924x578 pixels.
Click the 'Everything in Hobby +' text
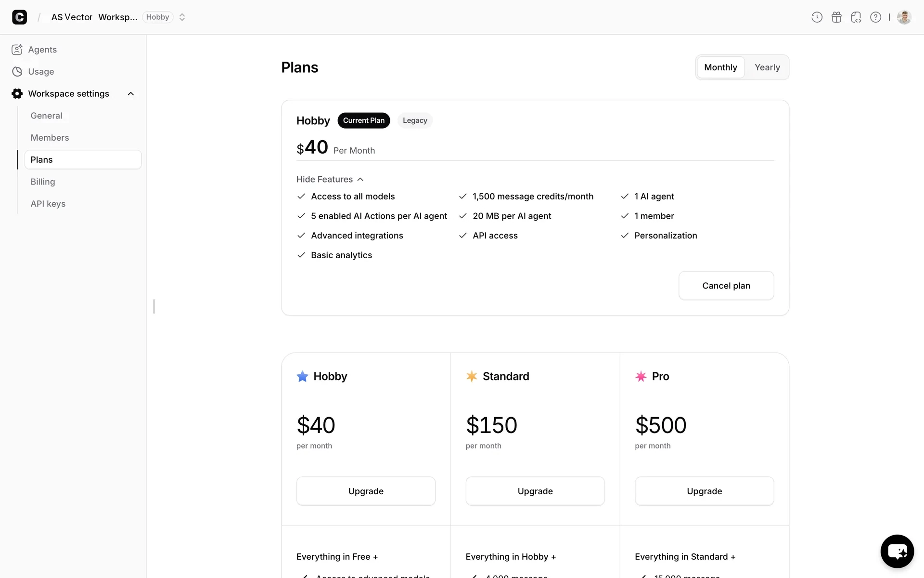coord(511,557)
